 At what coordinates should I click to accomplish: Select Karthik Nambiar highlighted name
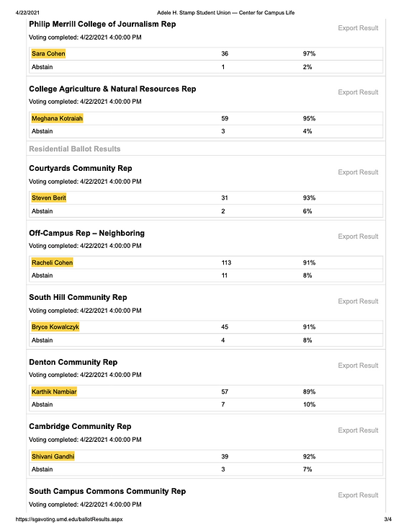54,391
